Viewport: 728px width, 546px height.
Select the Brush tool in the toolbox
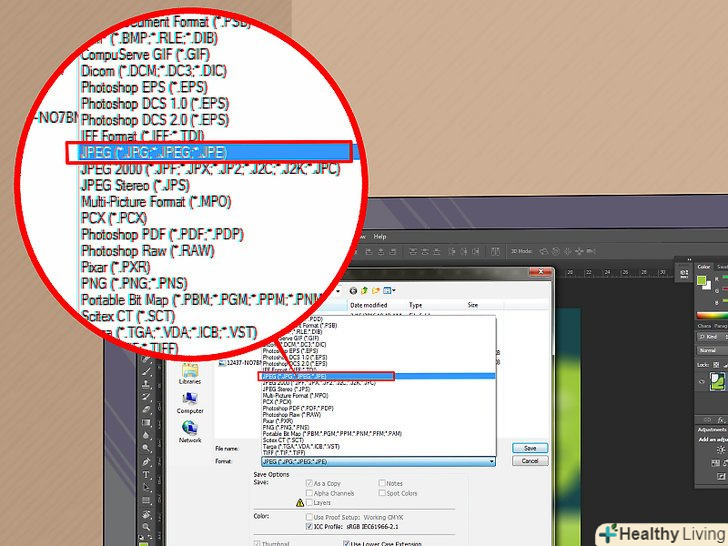tap(147, 371)
